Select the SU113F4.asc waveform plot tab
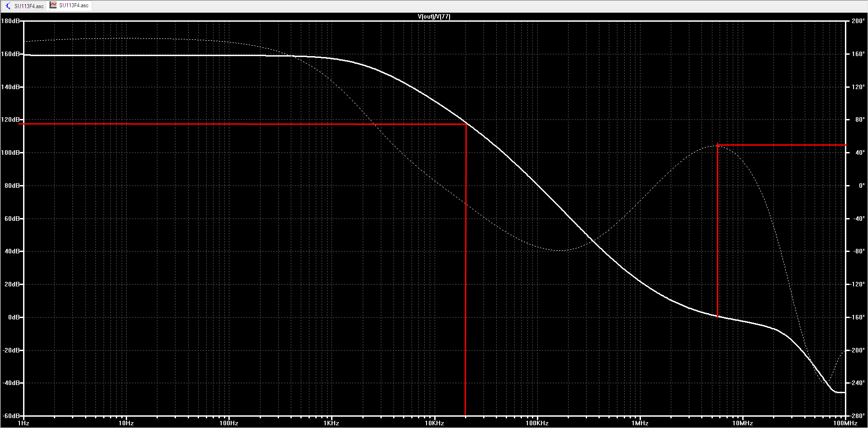Viewport: 868px width, 428px height. (x=69, y=5)
